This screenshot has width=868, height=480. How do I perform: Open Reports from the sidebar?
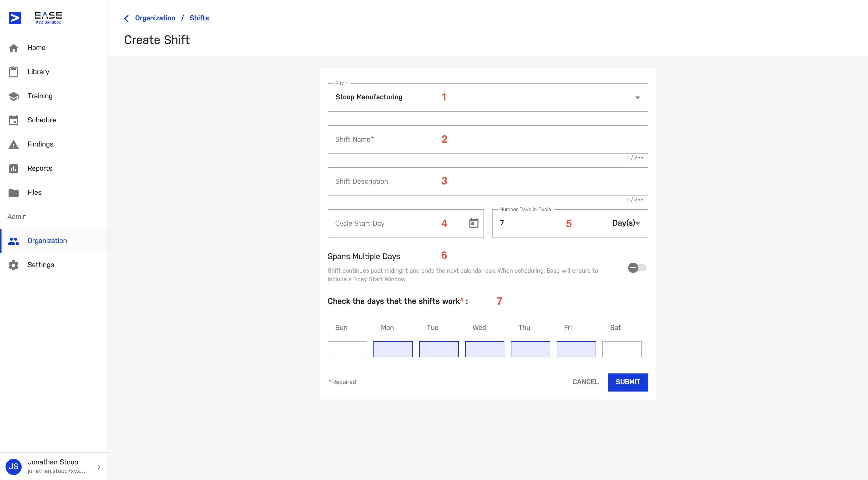[x=54, y=169]
